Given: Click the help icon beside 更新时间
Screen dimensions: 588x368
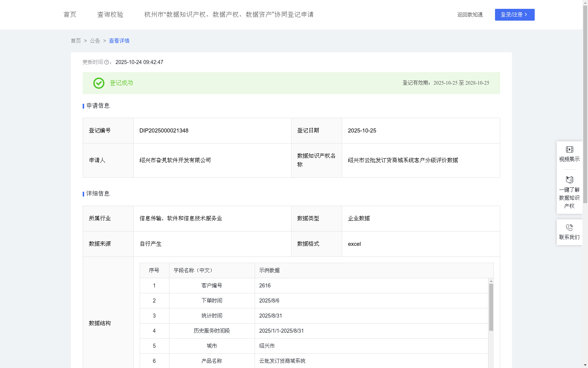Looking at the screenshot, I should [x=107, y=62].
